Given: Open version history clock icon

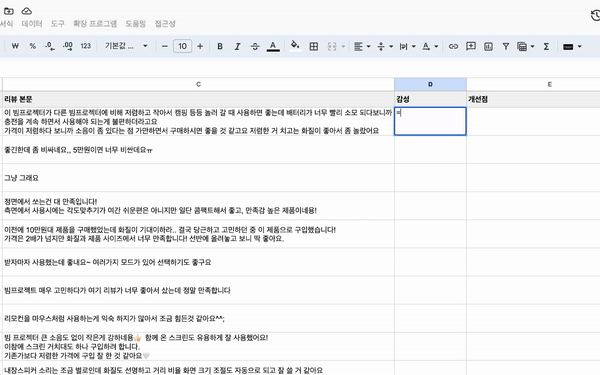Looking at the screenshot, I should coord(595,15).
